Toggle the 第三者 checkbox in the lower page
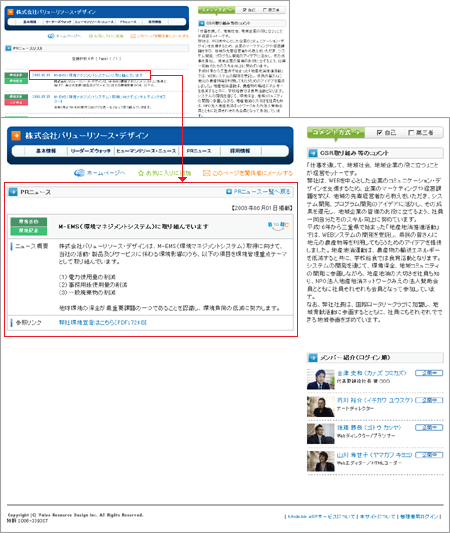Viewport: 450px width, 533px height. click(411, 133)
